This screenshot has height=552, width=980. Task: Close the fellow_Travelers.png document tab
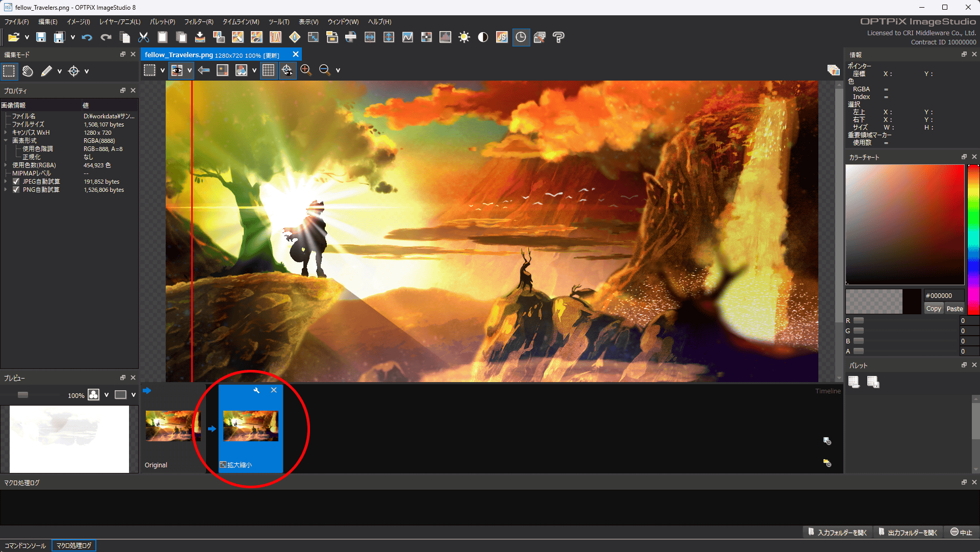coord(296,55)
